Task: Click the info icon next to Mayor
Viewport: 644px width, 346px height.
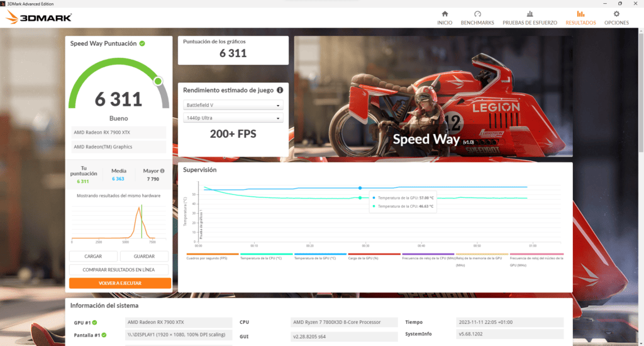Action: coord(162,170)
